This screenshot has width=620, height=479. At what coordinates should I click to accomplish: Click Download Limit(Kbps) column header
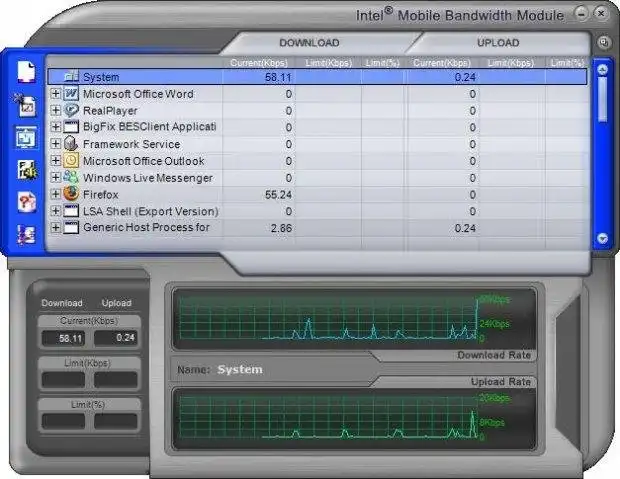[329, 63]
